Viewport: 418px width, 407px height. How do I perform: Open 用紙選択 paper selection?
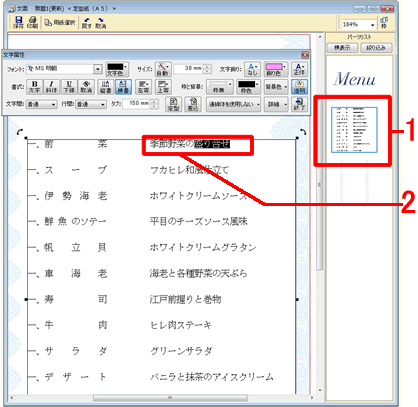coord(60,22)
